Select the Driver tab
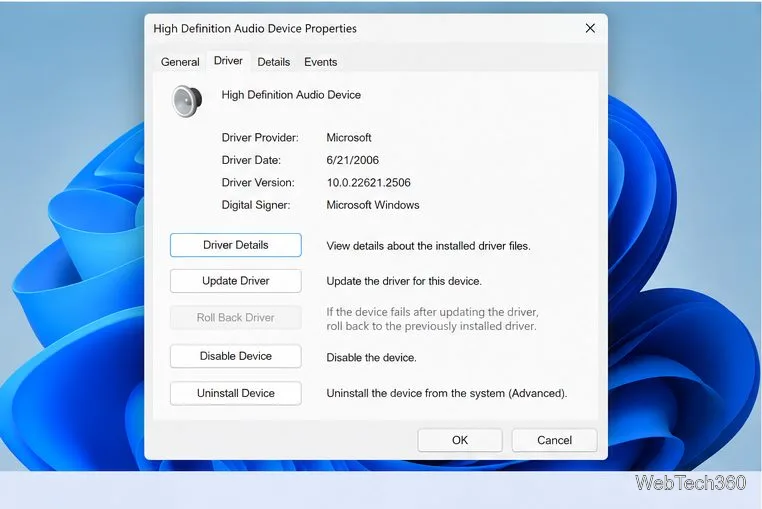Viewport: 762px width, 509px height. pos(228,61)
